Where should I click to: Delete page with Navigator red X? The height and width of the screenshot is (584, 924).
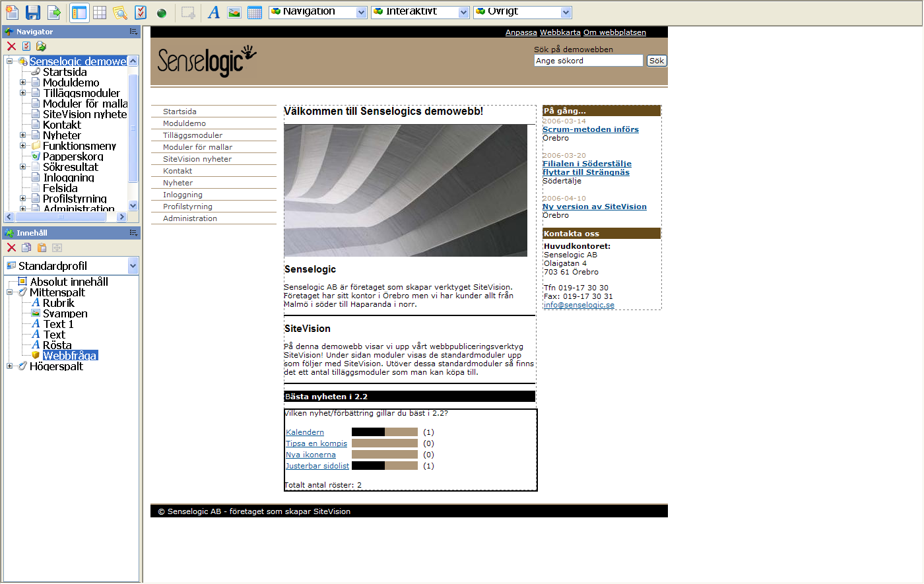(11, 46)
